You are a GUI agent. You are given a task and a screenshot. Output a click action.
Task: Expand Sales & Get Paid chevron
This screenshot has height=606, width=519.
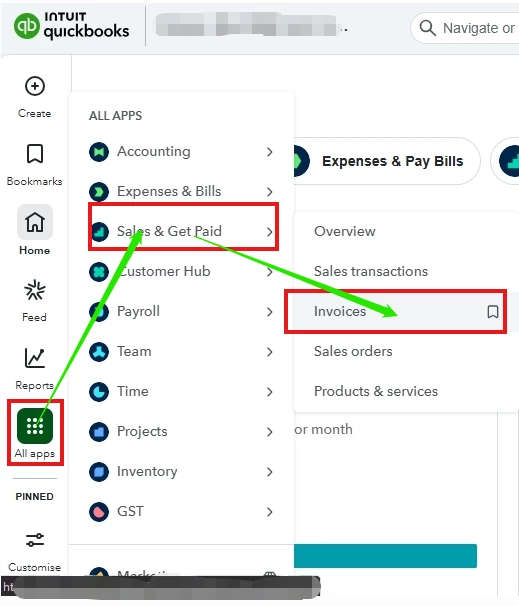click(270, 232)
